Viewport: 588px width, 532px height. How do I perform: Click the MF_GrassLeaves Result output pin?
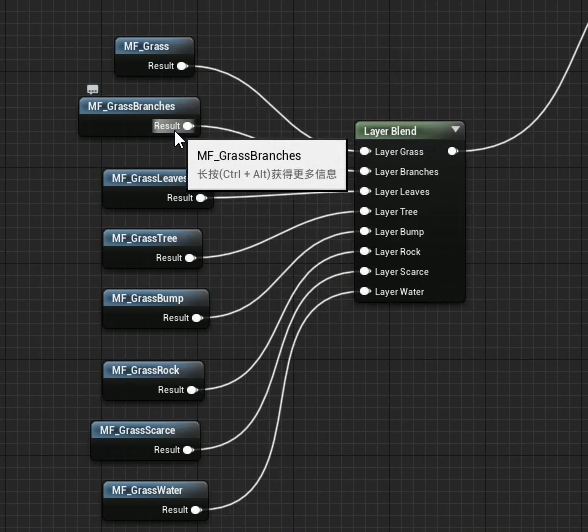pyautogui.click(x=201, y=198)
